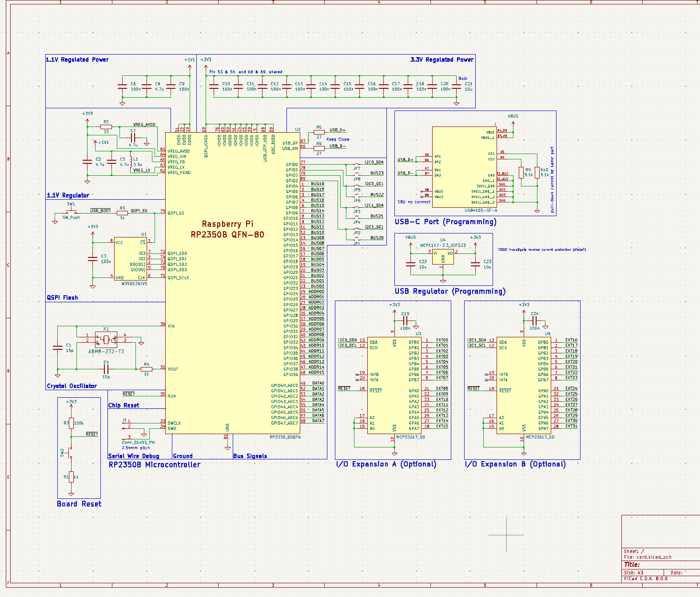Select the "3.3V Regulated Power" heading text
700x597 pixels.
(441, 59)
